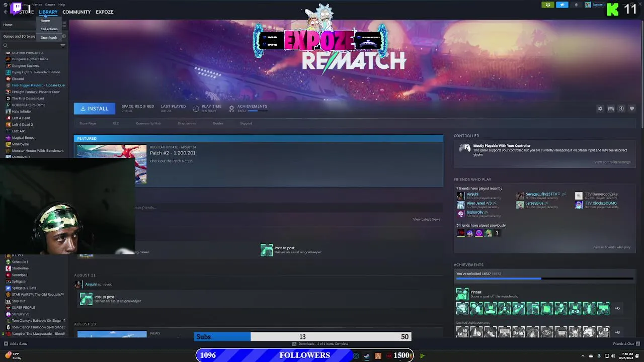Click the LIBRARY tab

(x=48, y=12)
